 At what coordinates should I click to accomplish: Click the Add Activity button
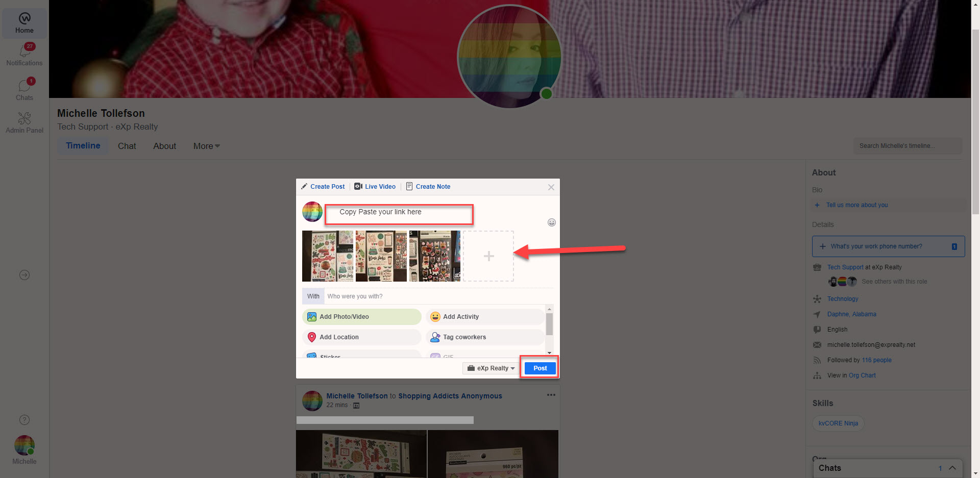[485, 317]
